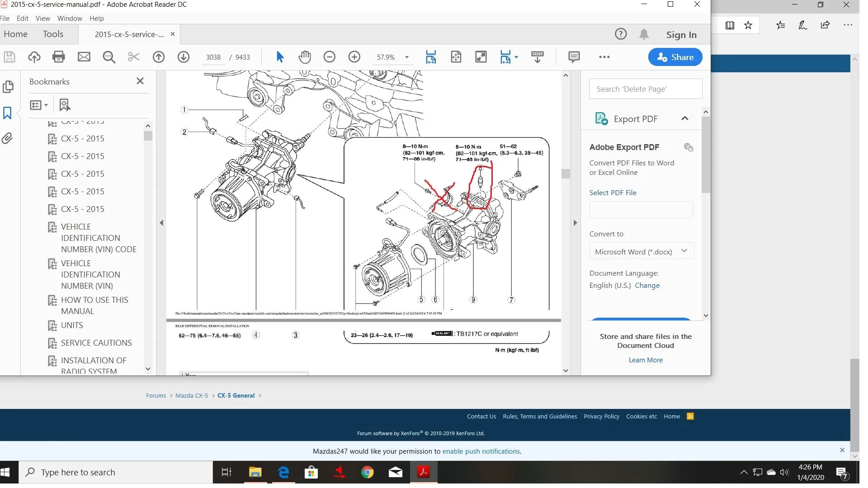Open Google Chrome from the taskbar
This screenshot has height=488, width=868.
[367, 472]
